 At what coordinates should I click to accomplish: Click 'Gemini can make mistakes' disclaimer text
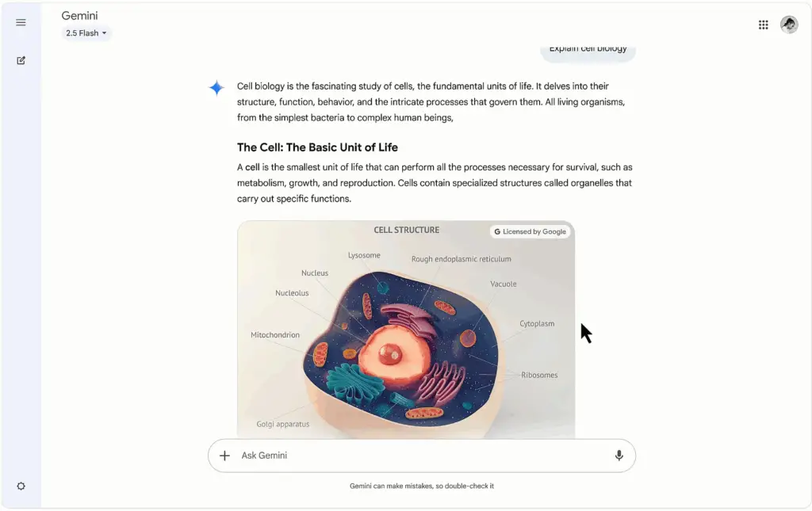point(422,486)
